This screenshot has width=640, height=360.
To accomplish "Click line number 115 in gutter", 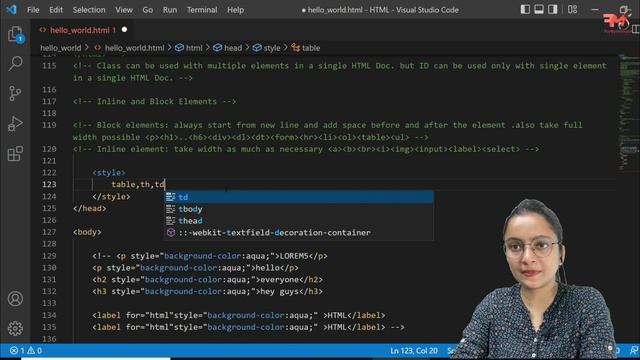I will (49, 66).
